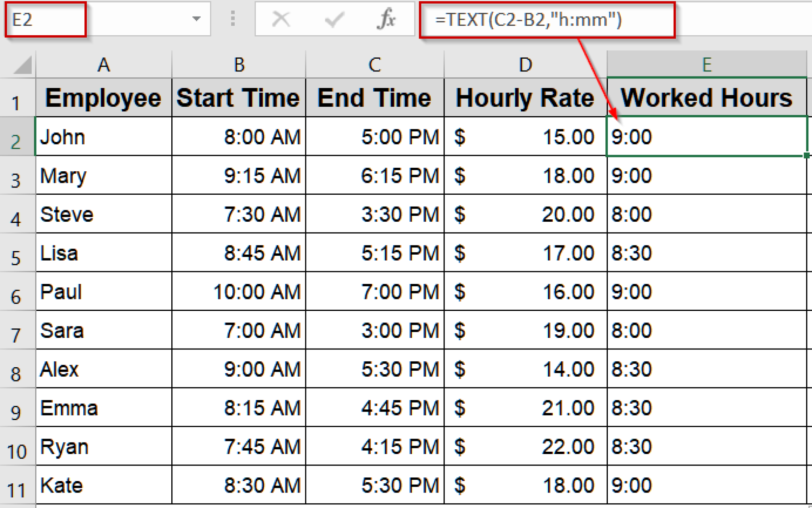
Task: Click Emma's hourly rate 21.00
Action: [x=525, y=407]
